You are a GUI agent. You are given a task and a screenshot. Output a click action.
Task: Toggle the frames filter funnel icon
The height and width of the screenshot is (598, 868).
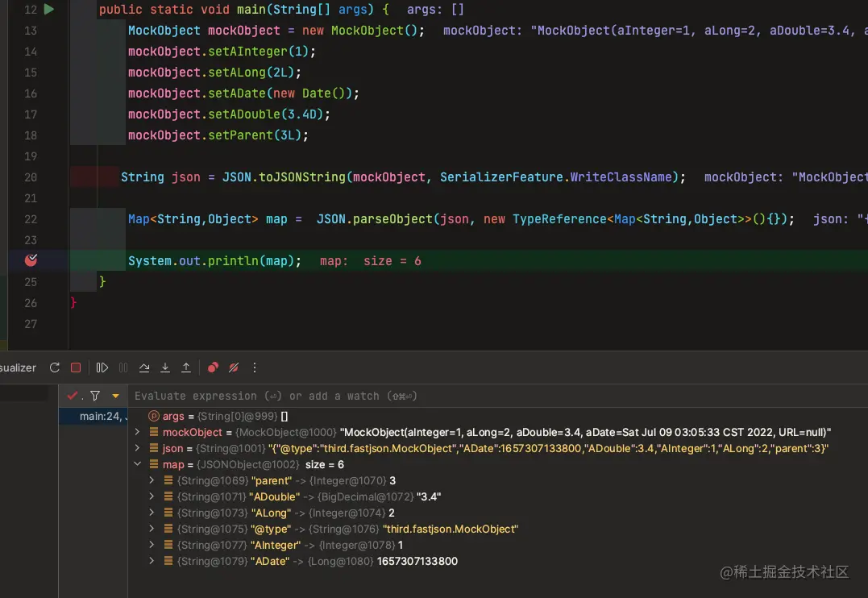point(95,396)
